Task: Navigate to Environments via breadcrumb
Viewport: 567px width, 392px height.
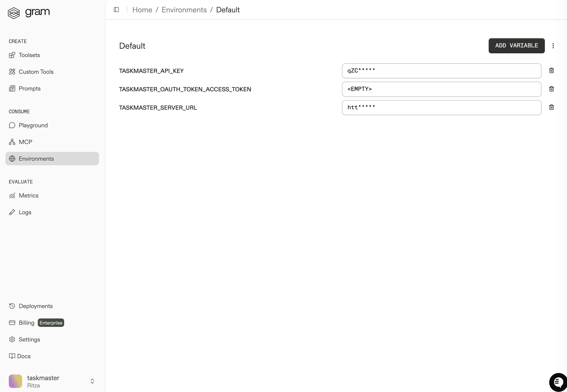Action: click(184, 10)
